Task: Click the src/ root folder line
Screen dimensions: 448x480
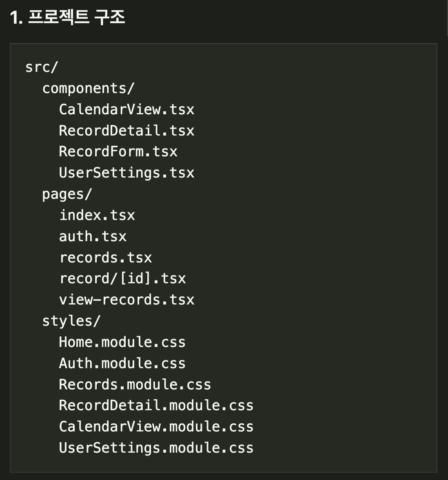Action: [42, 67]
